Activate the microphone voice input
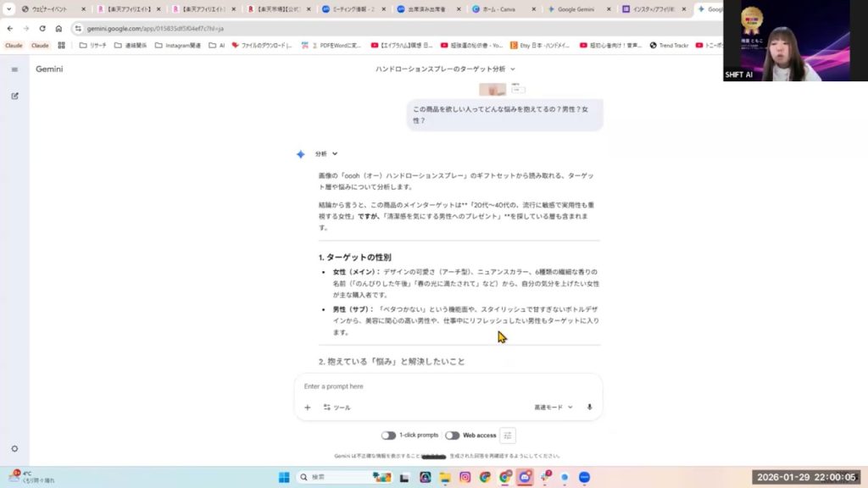 click(589, 408)
